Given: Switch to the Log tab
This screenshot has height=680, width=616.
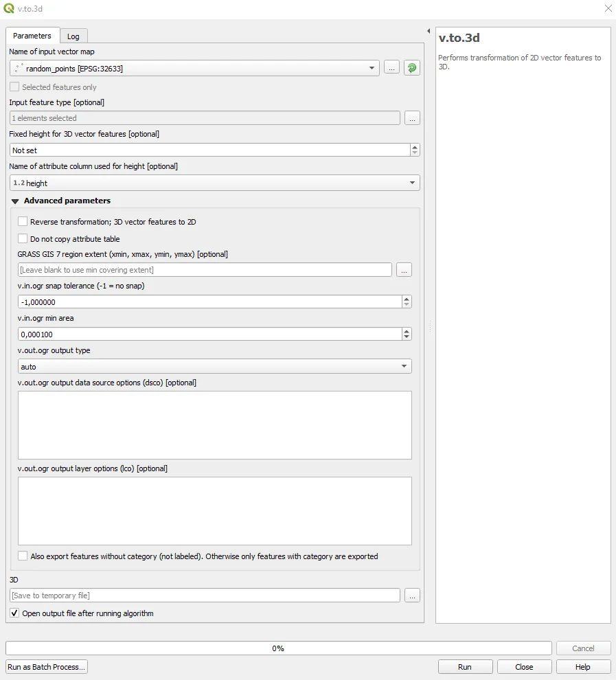Looking at the screenshot, I should 73,36.
